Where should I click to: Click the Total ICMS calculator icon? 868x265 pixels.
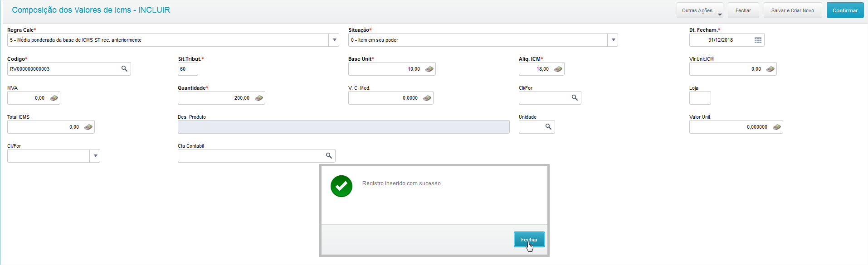tap(88, 127)
